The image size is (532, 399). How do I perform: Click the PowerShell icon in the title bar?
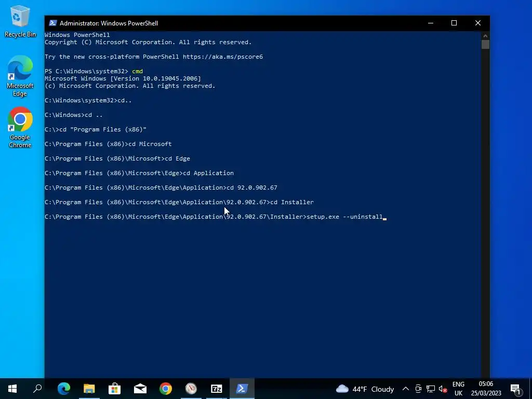(52, 23)
